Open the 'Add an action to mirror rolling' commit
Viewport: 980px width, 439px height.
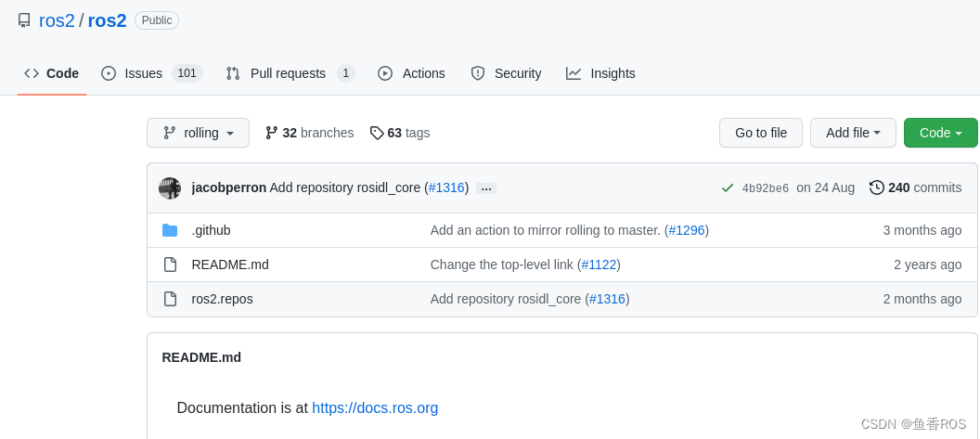pos(545,231)
